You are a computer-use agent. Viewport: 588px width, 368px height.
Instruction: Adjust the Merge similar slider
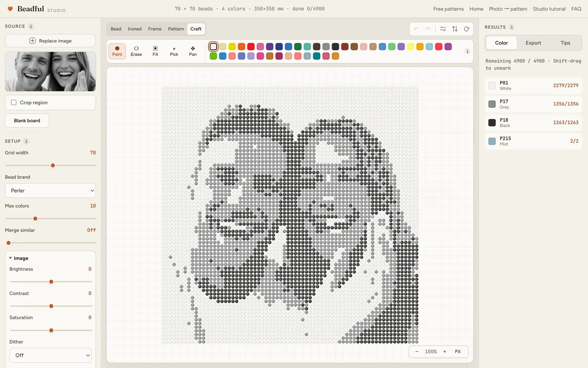pos(51,243)
